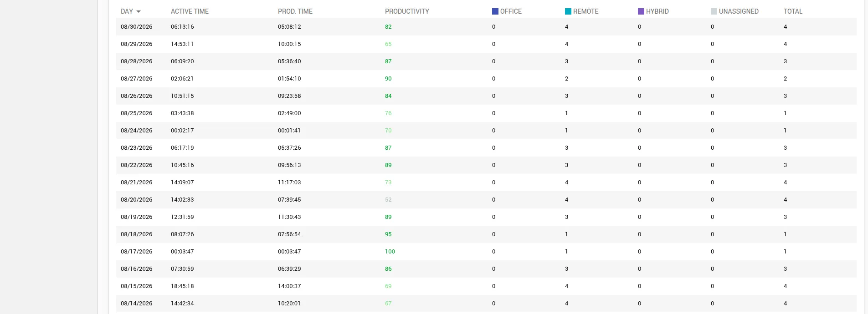The height and width of the screenshot is (314, 868).
Task: Select the 08/28/2026 date cell
Action: pos(137,61)
